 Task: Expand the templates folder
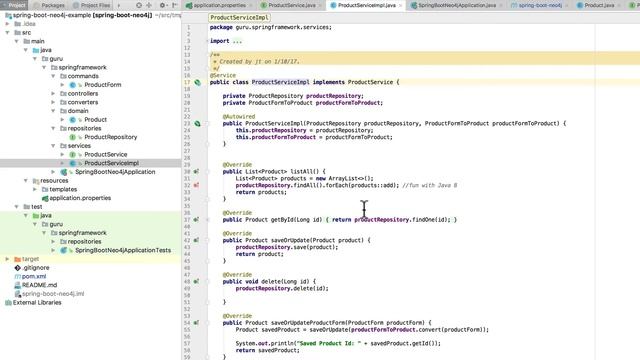pyautogui.click(x=35, y=189)
